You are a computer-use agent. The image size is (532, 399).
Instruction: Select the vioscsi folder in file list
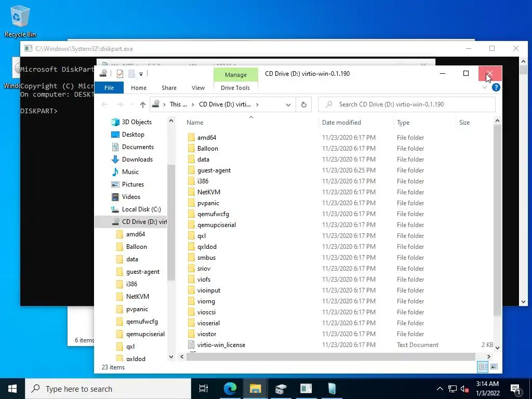tap(202, 312)
